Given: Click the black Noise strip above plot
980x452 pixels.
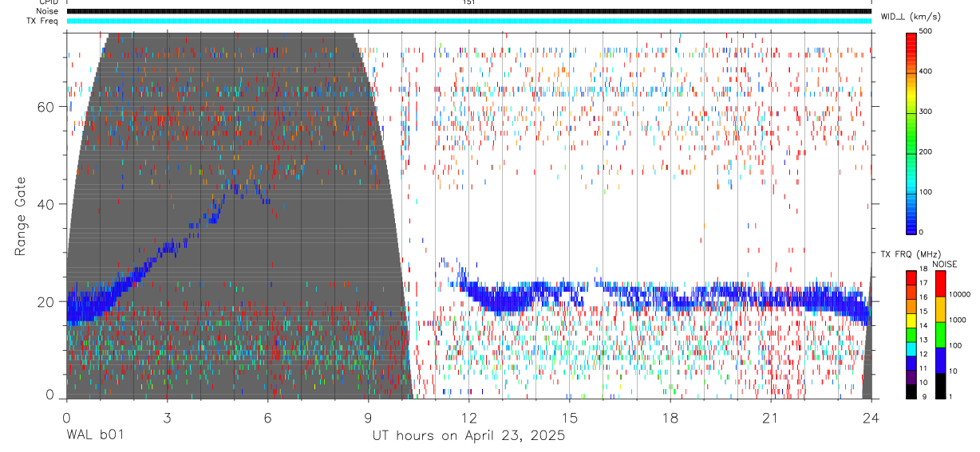Looking at the screenshot, I should [x=468, y=11].
